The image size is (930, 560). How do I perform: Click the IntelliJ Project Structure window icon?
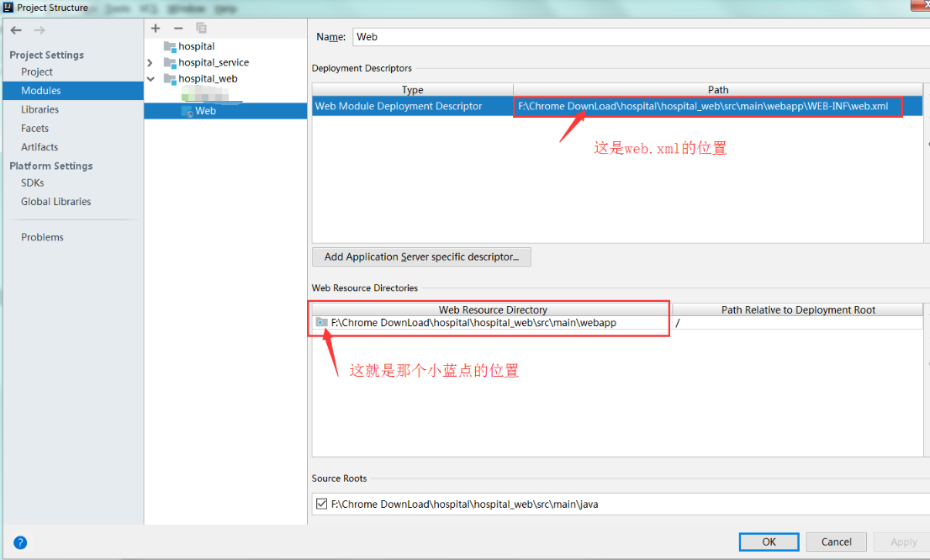click(8, 7)
